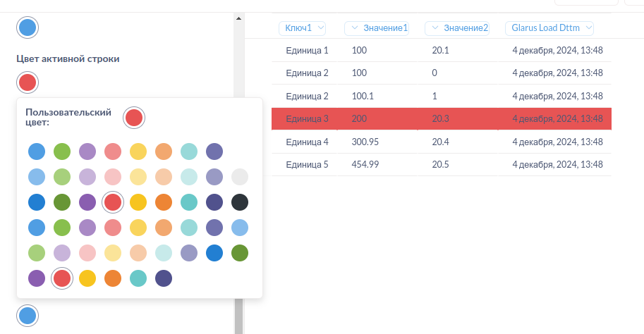Choose the light gray color swatch
Viewport: 644px width, 334px height.
[240, 177]
